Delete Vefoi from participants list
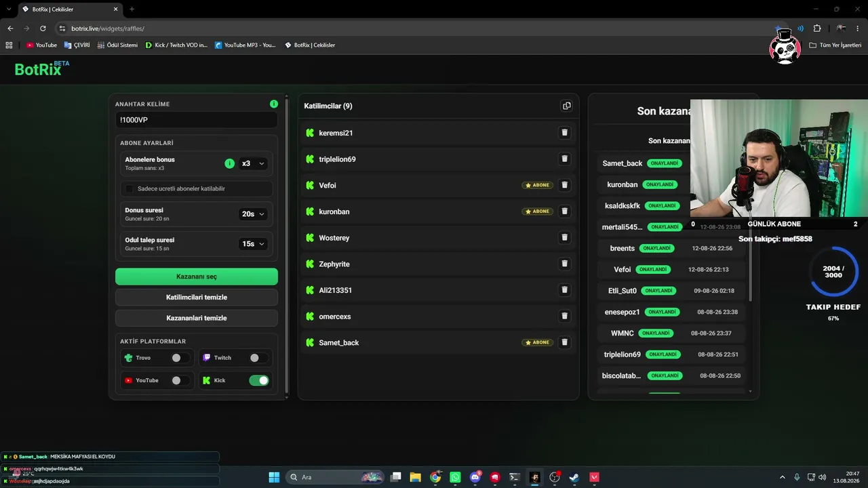 pos(564,185)
